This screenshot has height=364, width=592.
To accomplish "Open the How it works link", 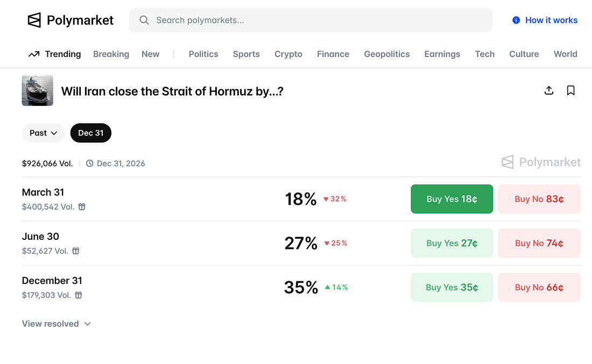I will click(x=551, y=20).
